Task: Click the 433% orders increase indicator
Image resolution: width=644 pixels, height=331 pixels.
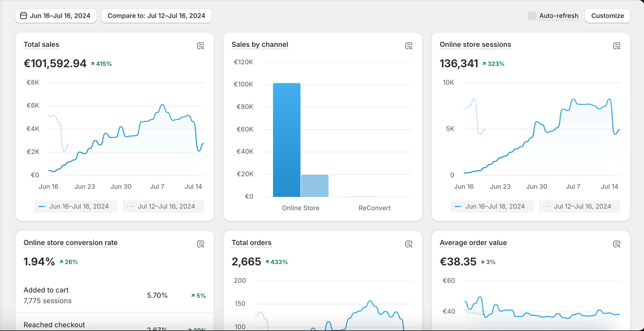Action: point(276,262)
